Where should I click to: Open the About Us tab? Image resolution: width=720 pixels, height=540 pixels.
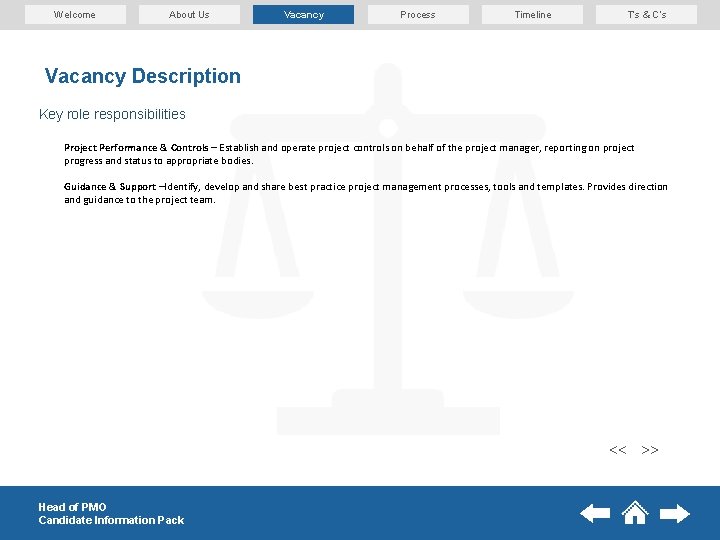(189, 15)
